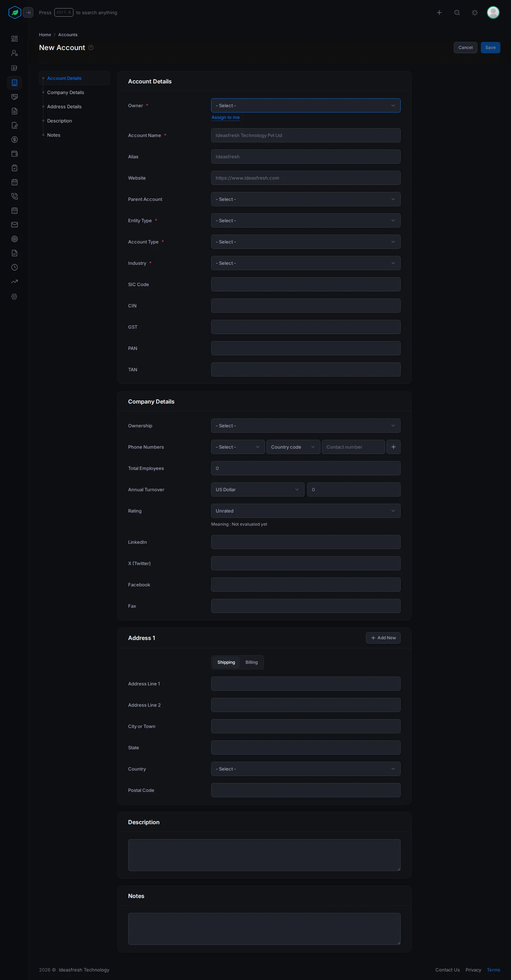Open the contacts book sidebar icon

[x=15, y=68]
